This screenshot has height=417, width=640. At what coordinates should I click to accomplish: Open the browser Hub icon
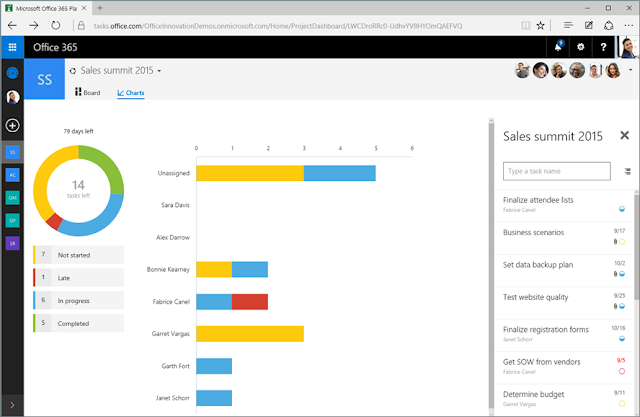[568, 26]
